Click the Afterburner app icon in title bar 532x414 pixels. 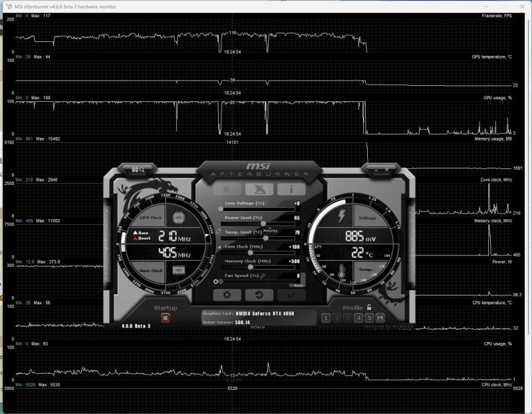click(9, 7)
